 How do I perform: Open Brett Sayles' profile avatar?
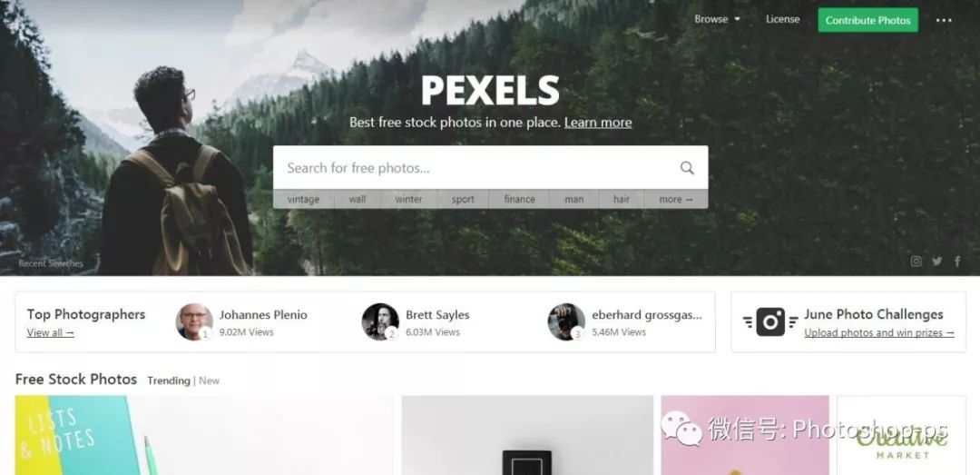[380, 322]
